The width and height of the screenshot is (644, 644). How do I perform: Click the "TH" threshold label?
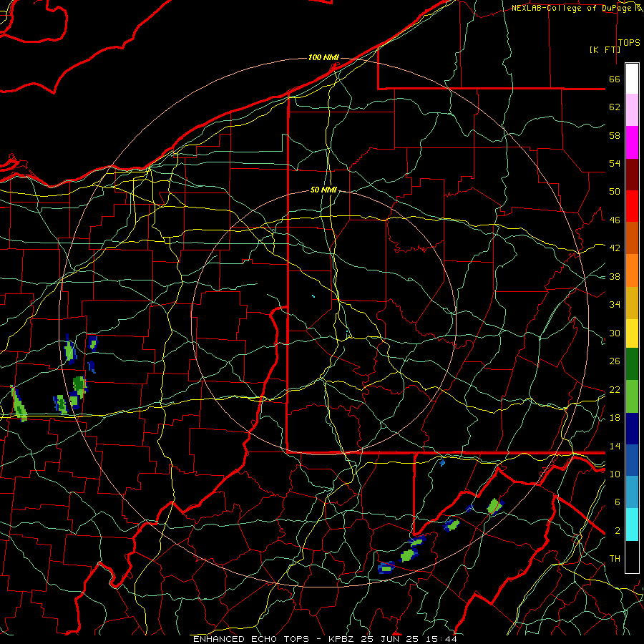(x=615, y=558)
